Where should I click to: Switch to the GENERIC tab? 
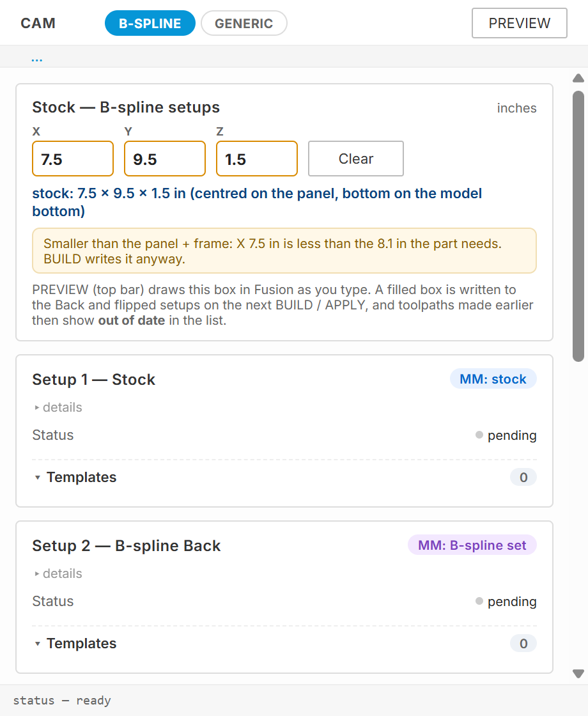(244, 23)
